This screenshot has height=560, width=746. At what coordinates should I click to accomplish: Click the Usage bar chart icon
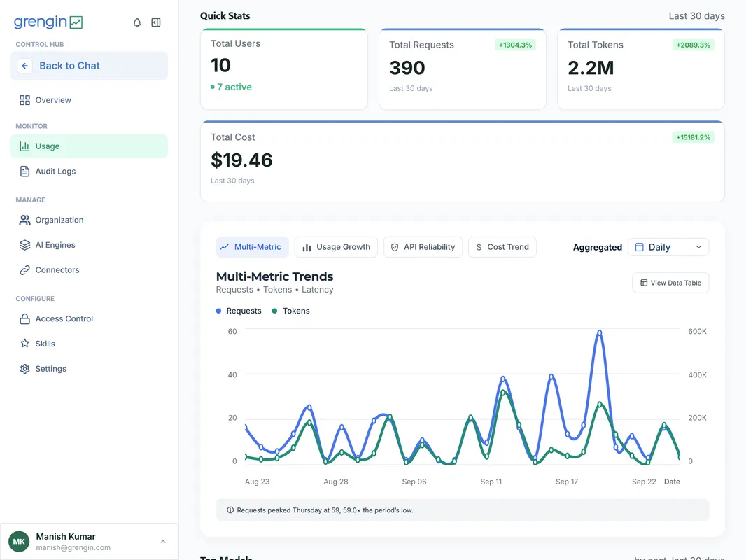[24, 146]
